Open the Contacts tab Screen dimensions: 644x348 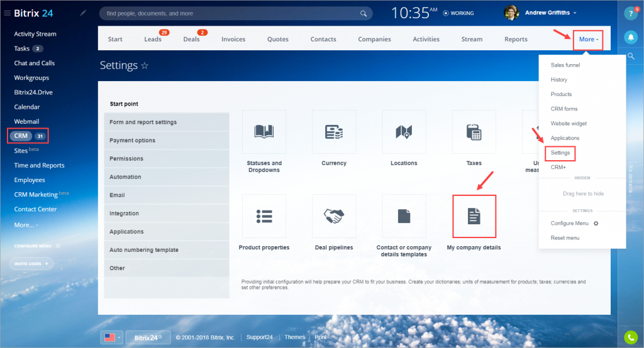pyautogui.click(x=323, y=40)
